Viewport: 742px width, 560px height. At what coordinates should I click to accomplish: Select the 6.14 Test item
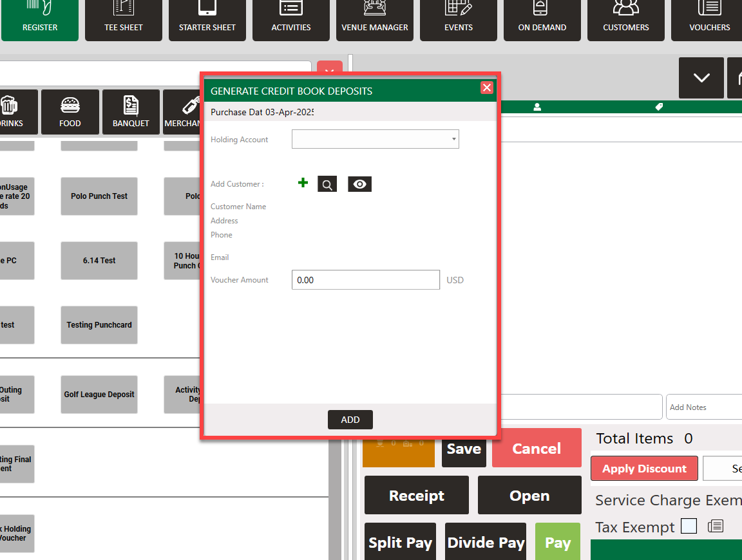99,261
